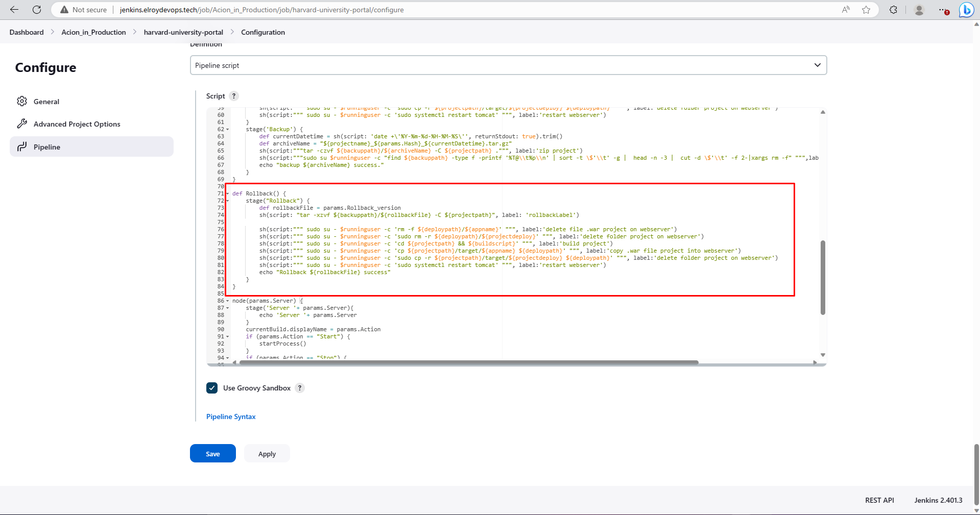Go back with the browser back arrow
This screenshot has width=980, height=515.
[x=14, y=10]
